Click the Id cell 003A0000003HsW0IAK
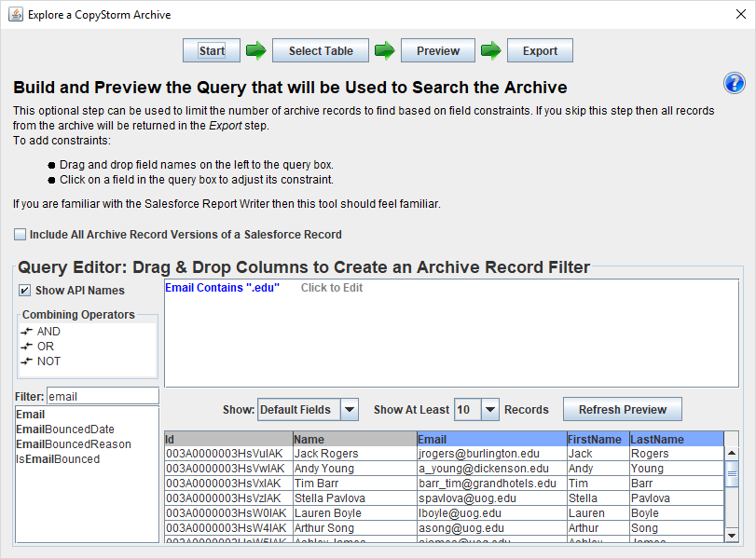Viewport: 756px width, 559px height. [228, 513]
